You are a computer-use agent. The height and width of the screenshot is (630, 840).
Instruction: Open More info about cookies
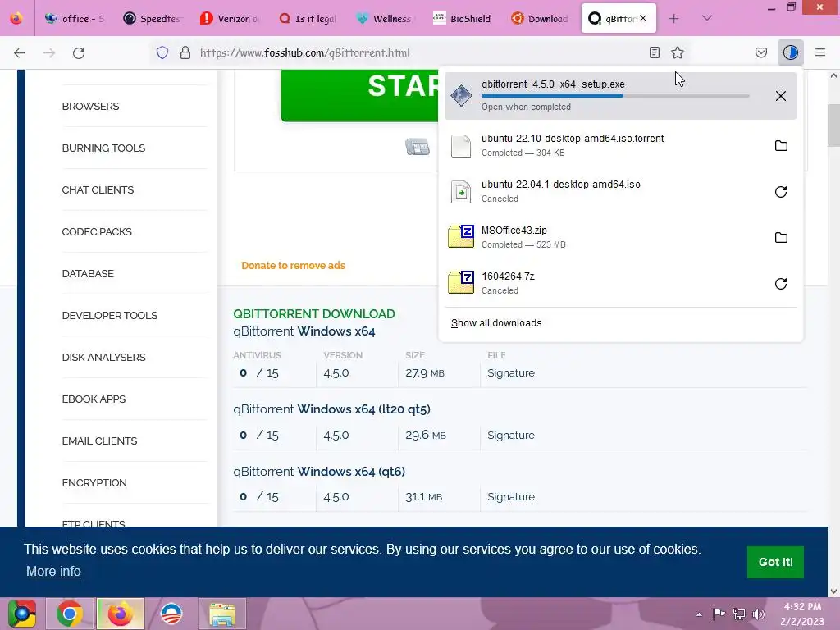coord(53,571)
